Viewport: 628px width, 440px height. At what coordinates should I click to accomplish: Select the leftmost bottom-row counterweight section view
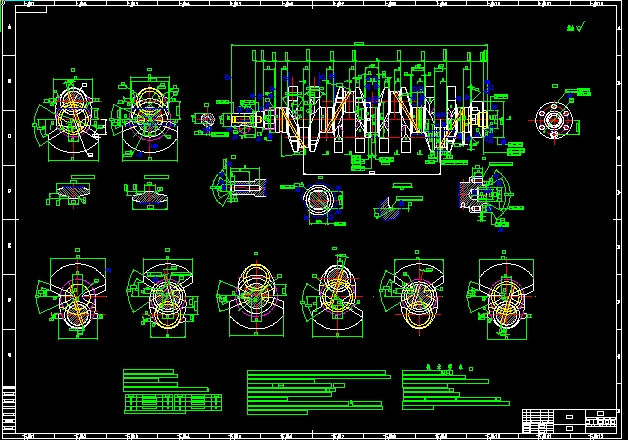click(x=76, y=295)
